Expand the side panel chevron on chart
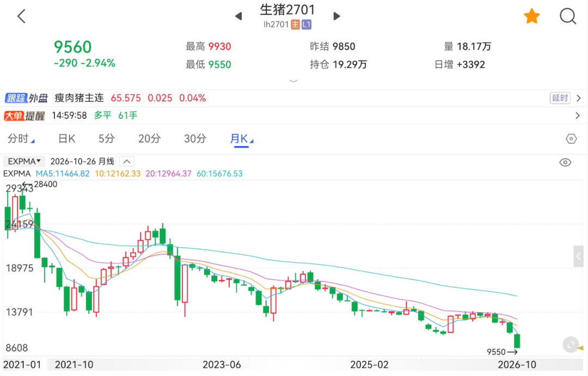Viewport: 588px width, 376px height. [x=578, y=256]
